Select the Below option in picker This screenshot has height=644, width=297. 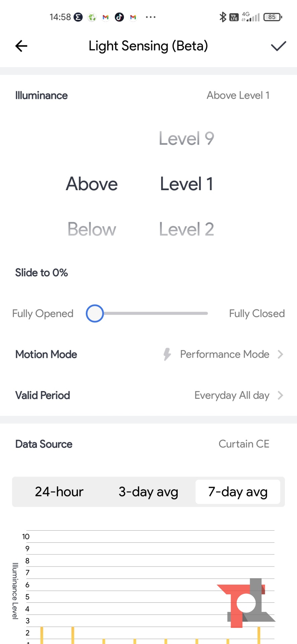point(92,229)
